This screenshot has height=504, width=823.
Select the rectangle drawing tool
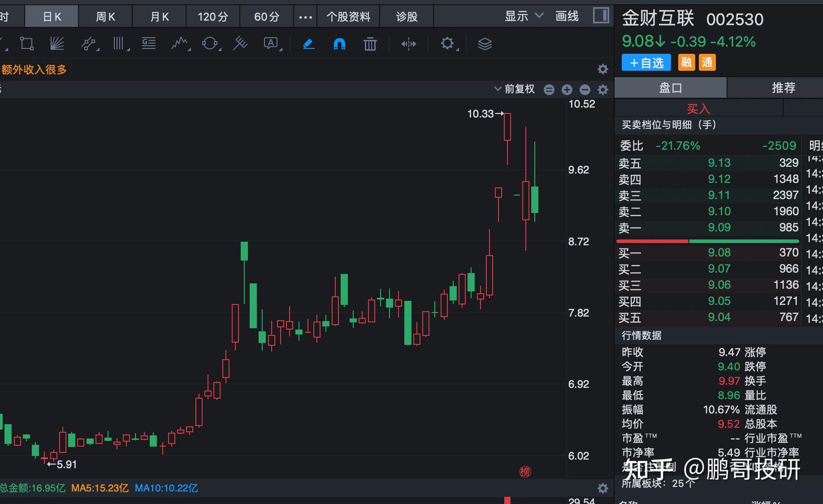tap(27, 43)
